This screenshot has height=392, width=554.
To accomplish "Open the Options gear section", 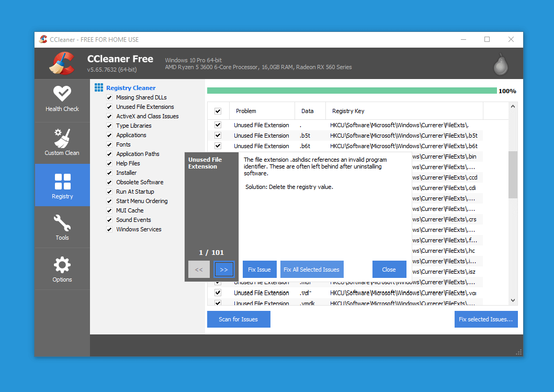I will coord(62,268).
